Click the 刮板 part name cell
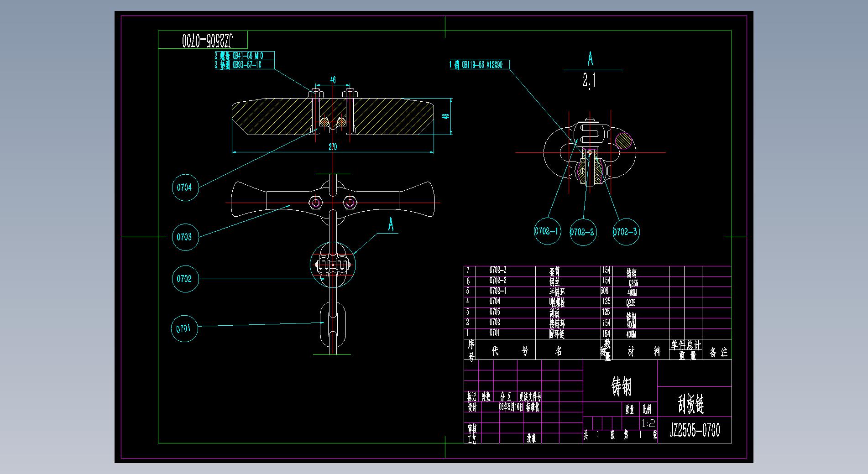 [554, 313]
